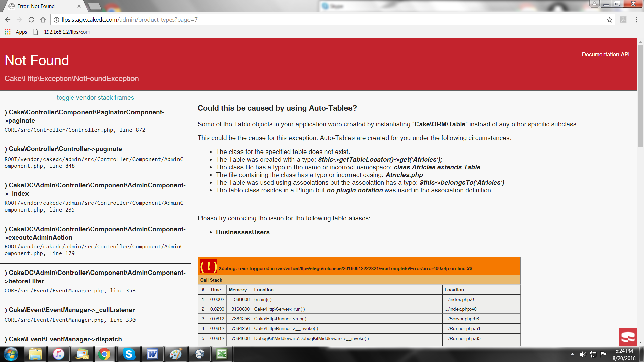644x362 pixels.
Task: Click the browser home icon
Action: tap(43, 20)
